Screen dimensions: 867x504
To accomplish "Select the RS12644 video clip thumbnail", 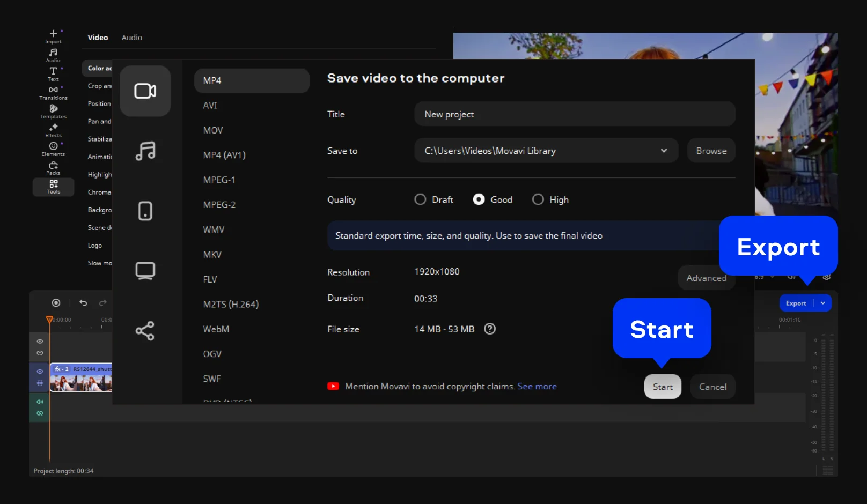I will tap(81, 377).
